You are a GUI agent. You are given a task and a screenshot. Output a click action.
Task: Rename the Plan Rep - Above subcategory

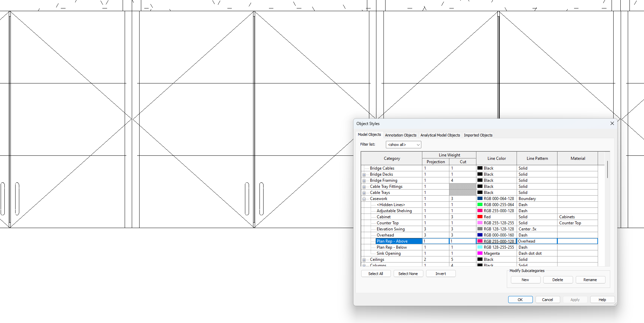pos(590,279)
